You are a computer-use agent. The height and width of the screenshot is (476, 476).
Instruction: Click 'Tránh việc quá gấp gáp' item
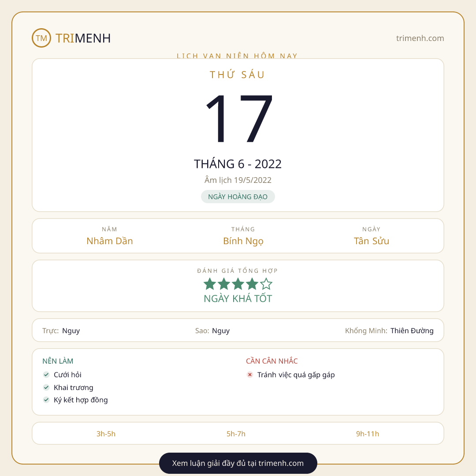[x=296, y=375]
